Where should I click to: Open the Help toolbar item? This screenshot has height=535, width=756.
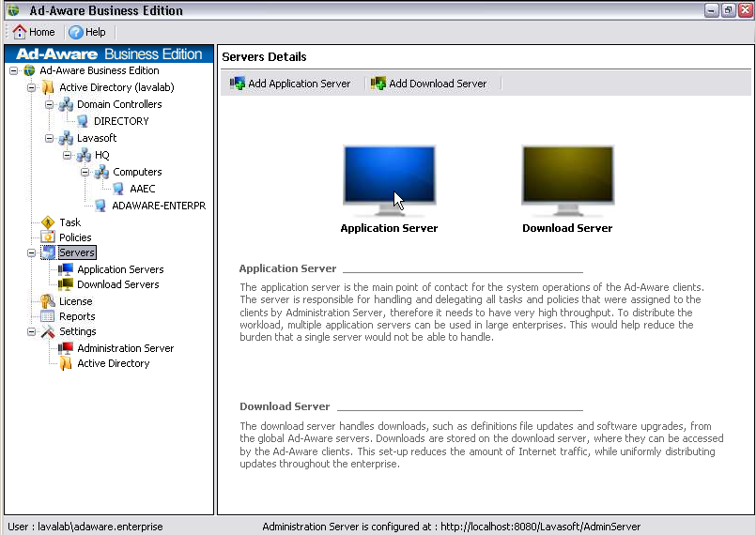point(87,32)
